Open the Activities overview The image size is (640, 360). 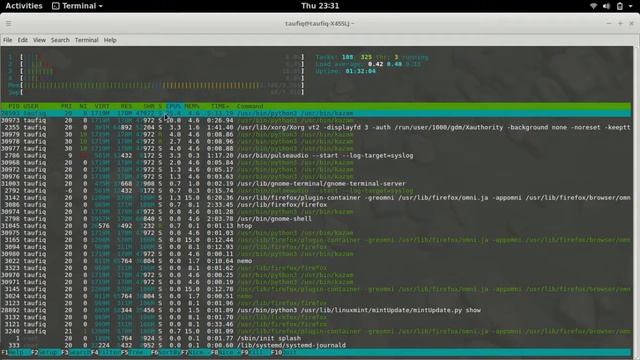(x=24, y=6)
